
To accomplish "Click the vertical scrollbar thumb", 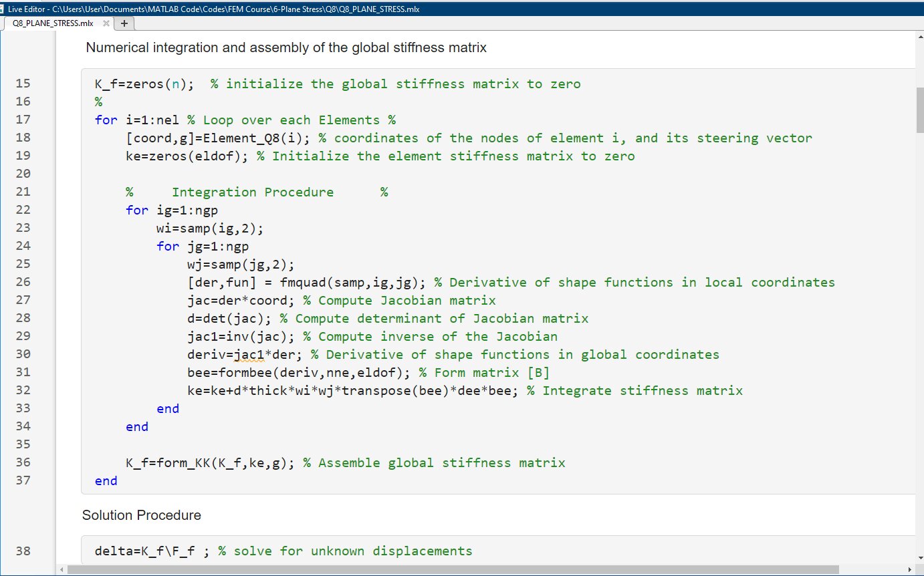I will 919,110.
